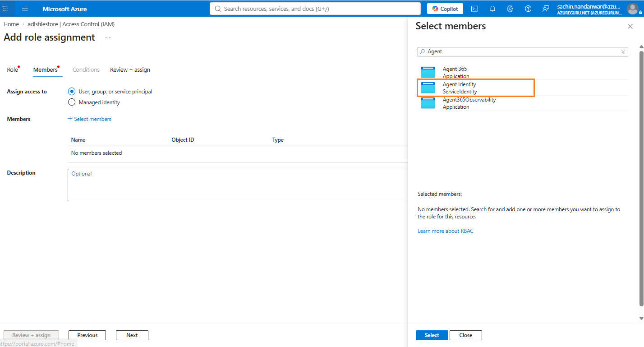Click the blue Select button
This screenshot has height=347, width=644.
tap(432, 335)
